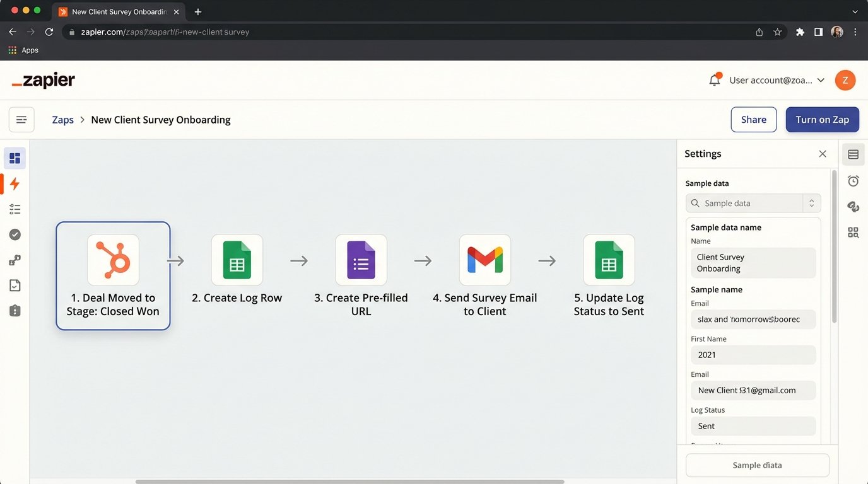Open the app search grid icon in right sidebar
Viewport: 868px width, 484px height.
853,232
